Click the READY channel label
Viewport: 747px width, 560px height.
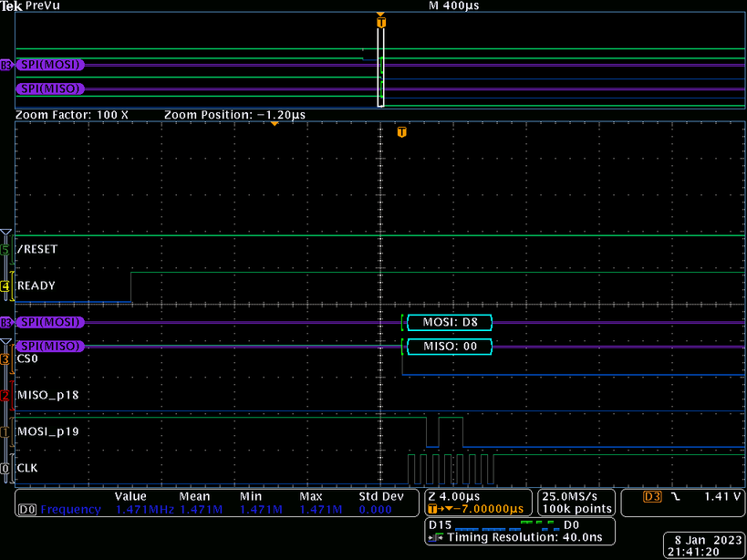pyautogui.click(x=36, y=285)
